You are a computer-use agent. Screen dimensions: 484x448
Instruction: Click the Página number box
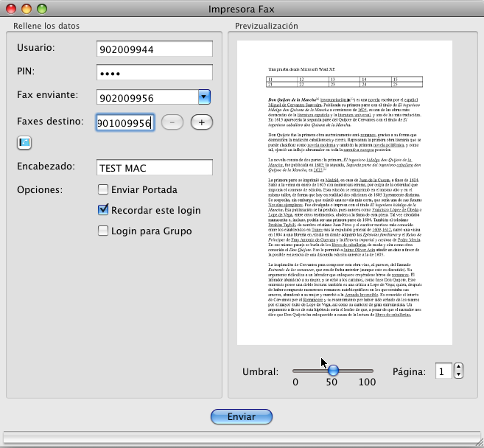point(443,371)
